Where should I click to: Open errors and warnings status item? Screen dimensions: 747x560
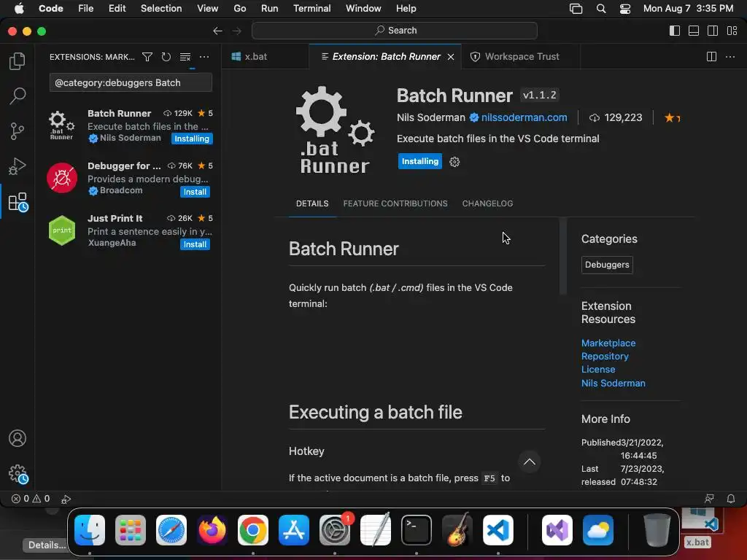[31, 499]
